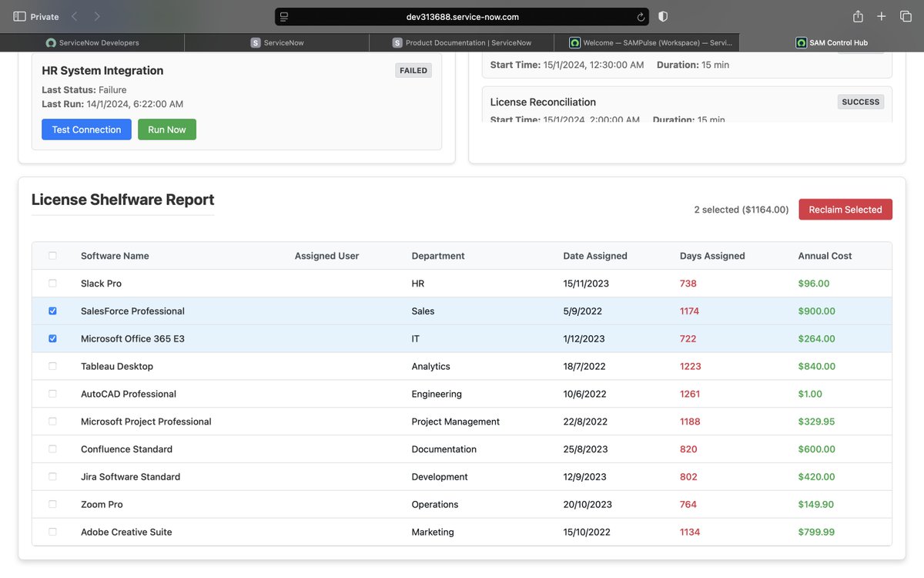
Task: Check the Zoom Pro row checkbox
Action: click(52, 504)
